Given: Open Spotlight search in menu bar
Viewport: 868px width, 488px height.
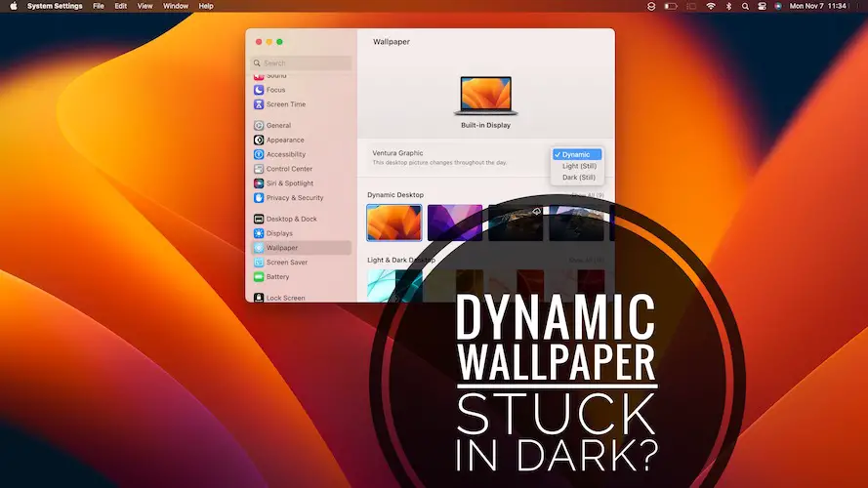Looking at the screenshot, I should pyautogui.click(x=745, y=6).
